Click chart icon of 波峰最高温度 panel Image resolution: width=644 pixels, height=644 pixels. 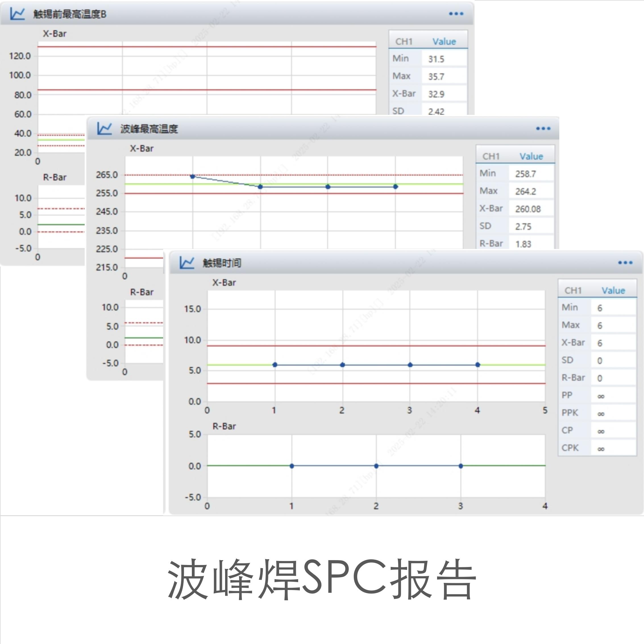pyautogui.click(x=104, y=129)
